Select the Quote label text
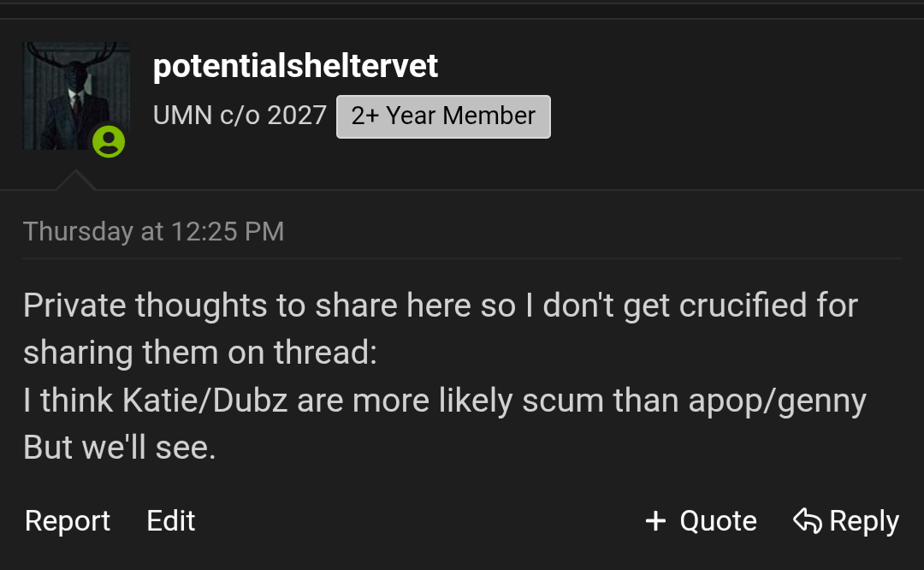Viewport: 924px width, 570px height. 718,520
